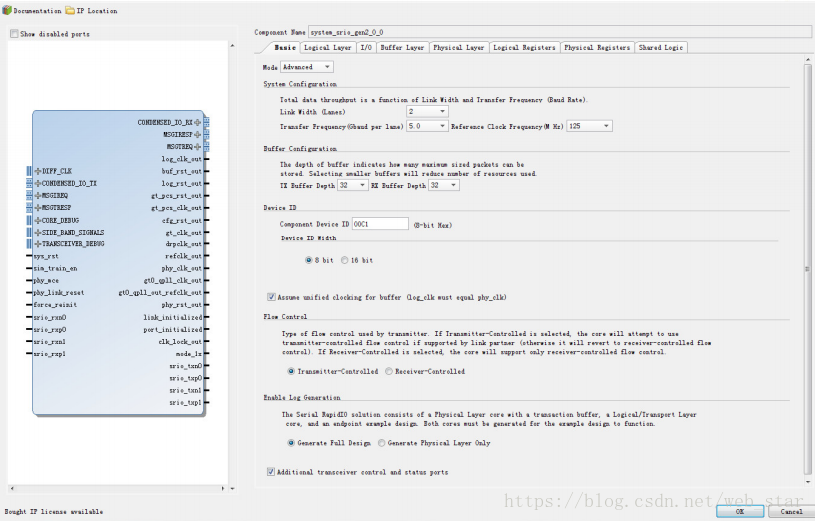Click the OK button

[740, 512]
